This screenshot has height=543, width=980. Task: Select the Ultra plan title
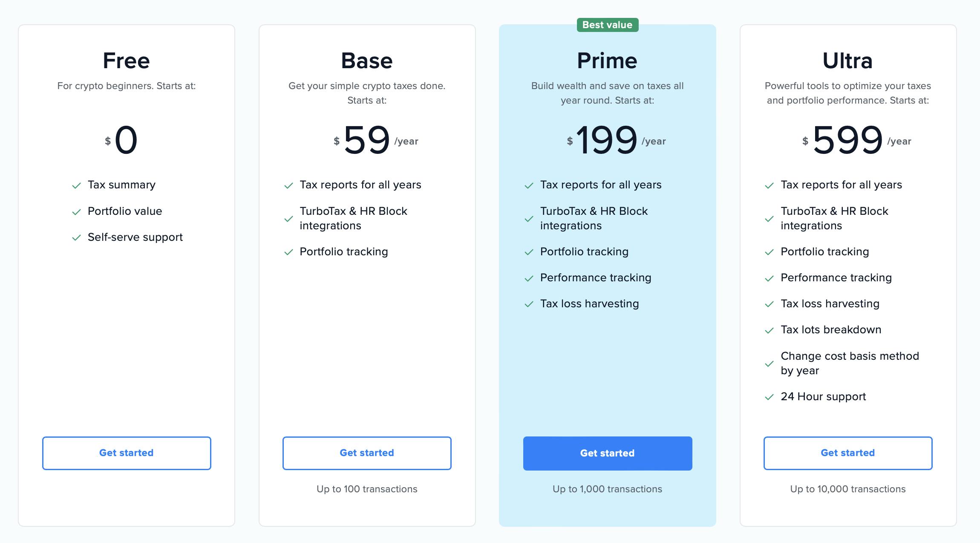click(847, 61)
